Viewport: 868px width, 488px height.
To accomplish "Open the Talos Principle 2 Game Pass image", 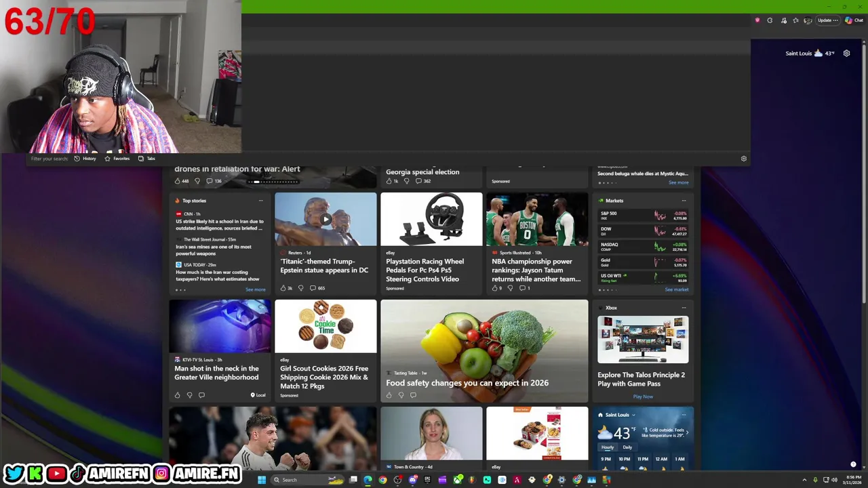I will point(643,340).
